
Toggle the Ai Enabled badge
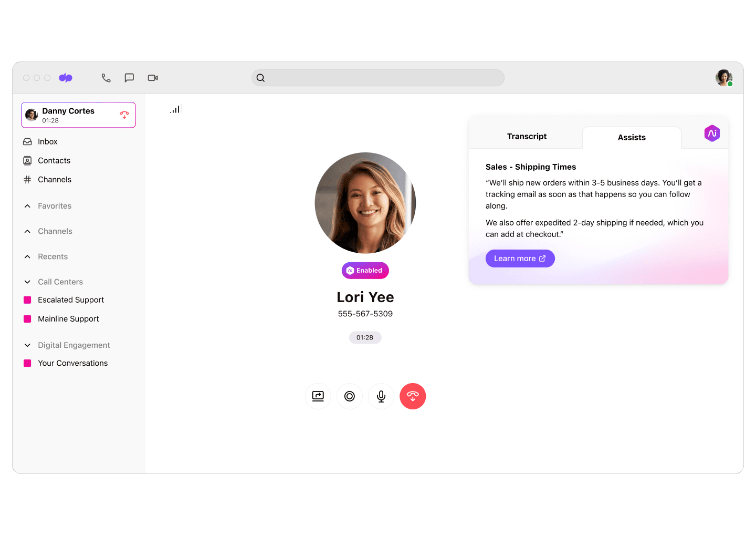pos(365,271)
